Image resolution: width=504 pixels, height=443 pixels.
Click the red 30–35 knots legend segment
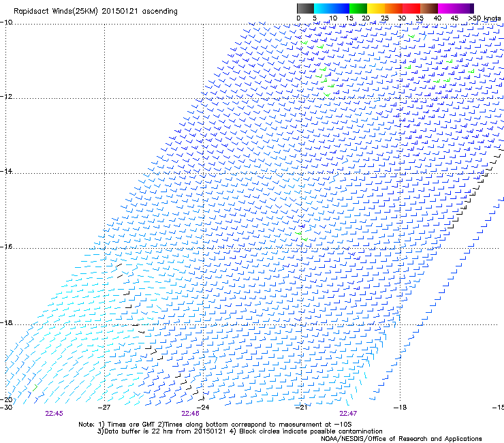click(x=411, y=8)
